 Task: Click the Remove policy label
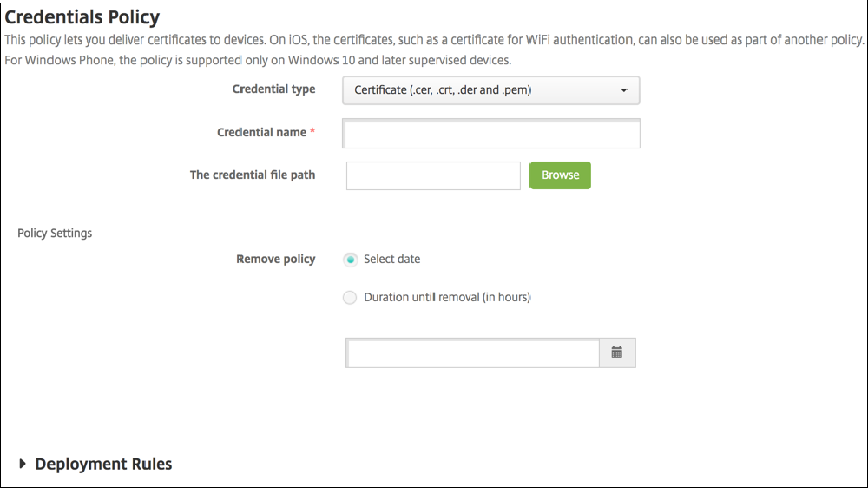click(275, 259)
